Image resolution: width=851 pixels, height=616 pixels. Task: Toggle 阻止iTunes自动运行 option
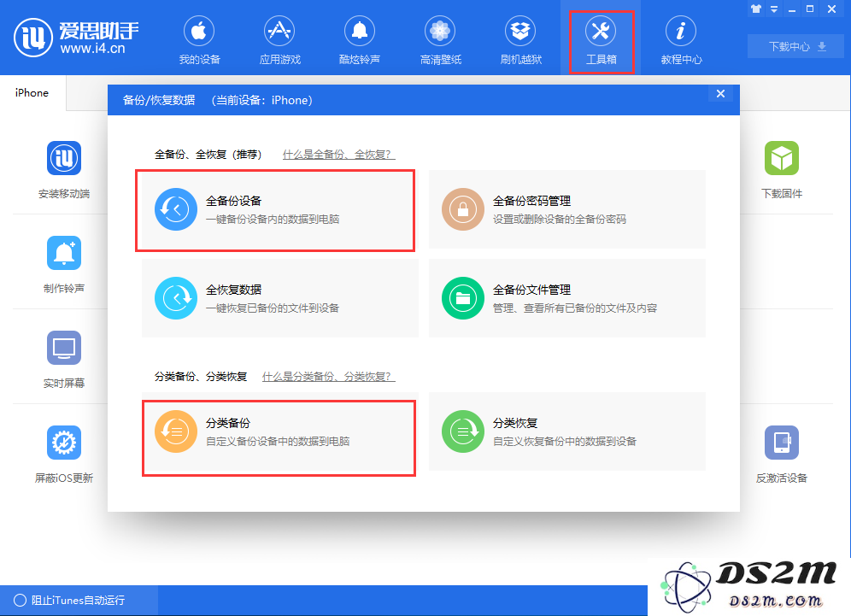tap(69, 601)
